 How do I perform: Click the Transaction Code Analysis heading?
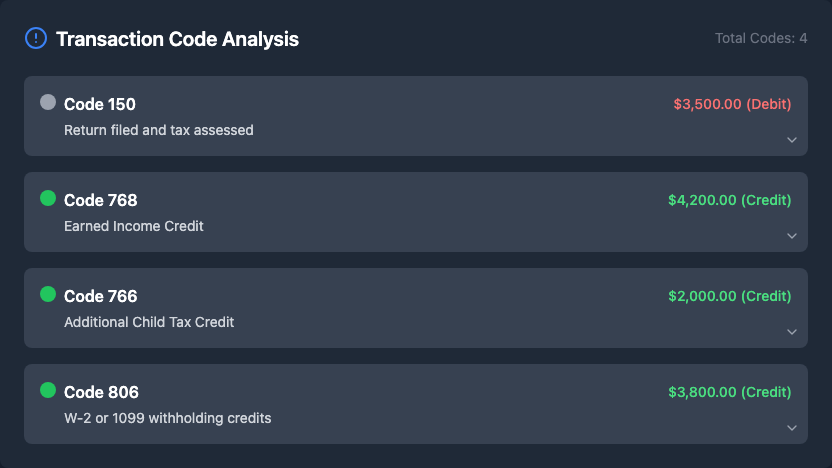(177, 39)
